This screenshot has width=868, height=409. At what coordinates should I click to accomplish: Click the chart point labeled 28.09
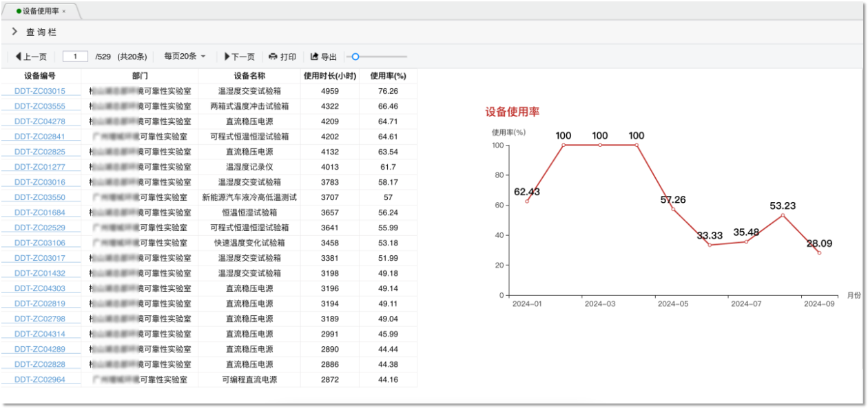[x=819, y=252]
